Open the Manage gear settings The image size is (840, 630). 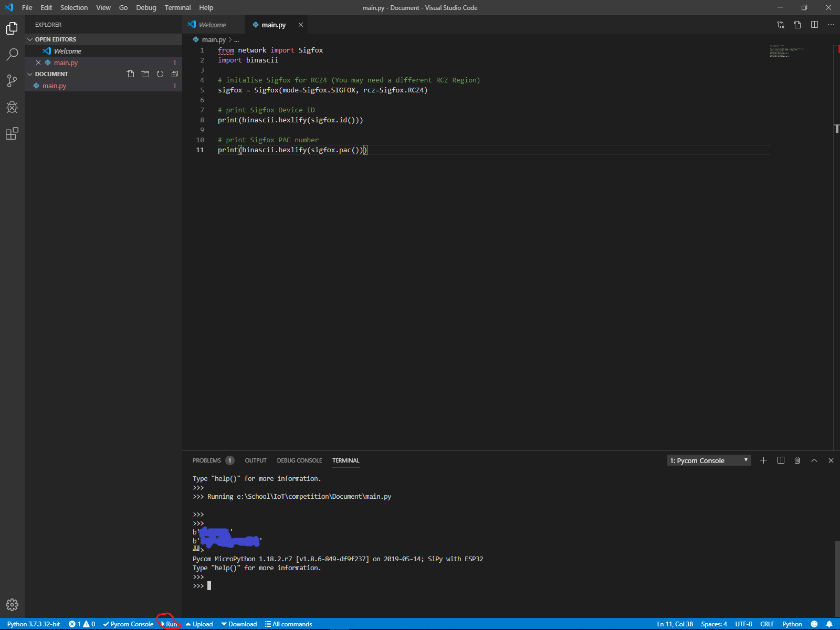pos(12,605)
